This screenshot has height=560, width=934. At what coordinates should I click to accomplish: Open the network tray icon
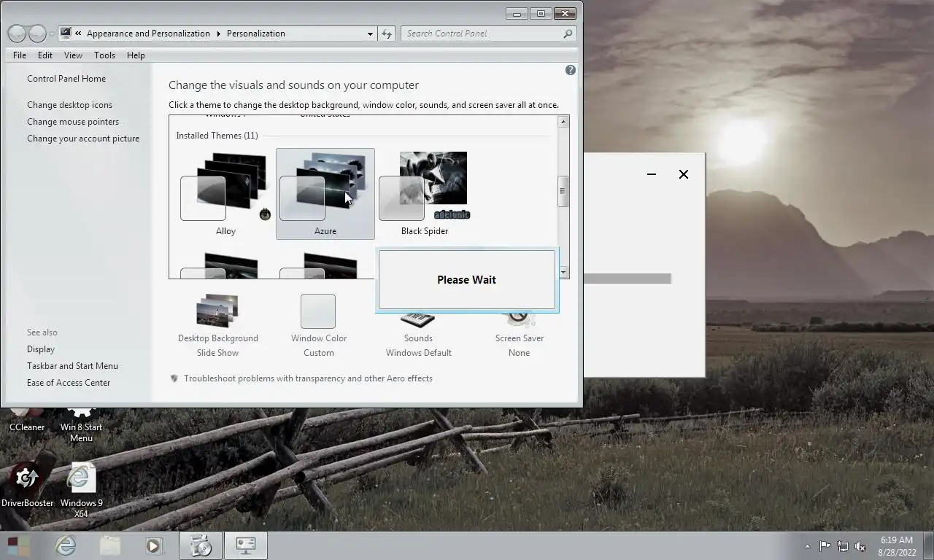tap(843, 545)
